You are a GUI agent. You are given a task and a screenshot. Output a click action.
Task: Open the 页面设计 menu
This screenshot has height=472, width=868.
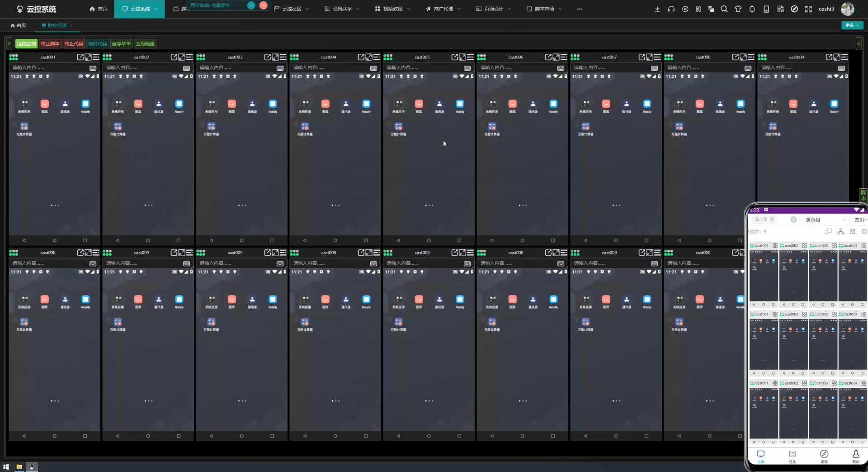point(494,9)
